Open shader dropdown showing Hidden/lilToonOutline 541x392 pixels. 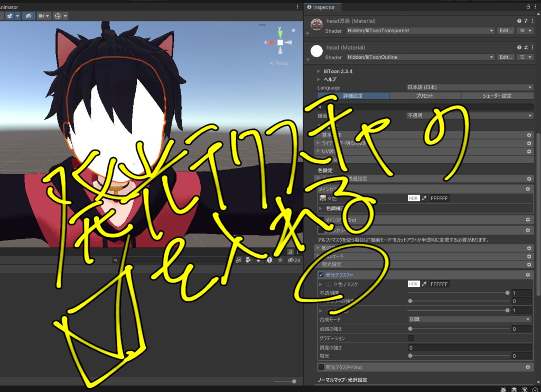pyautogui.click(x=421, y=57)
